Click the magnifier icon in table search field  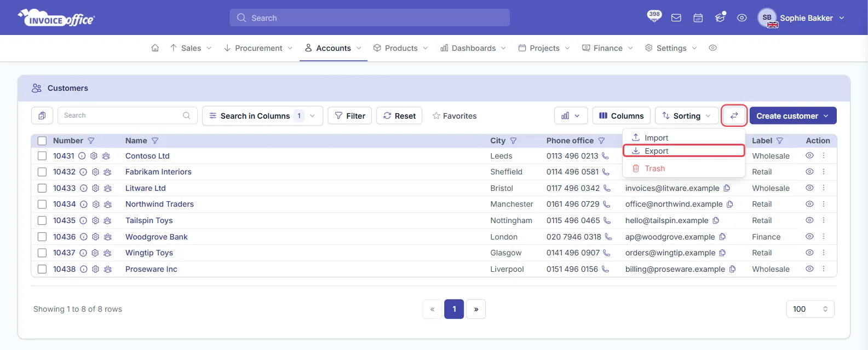click(x=187, y=115)
